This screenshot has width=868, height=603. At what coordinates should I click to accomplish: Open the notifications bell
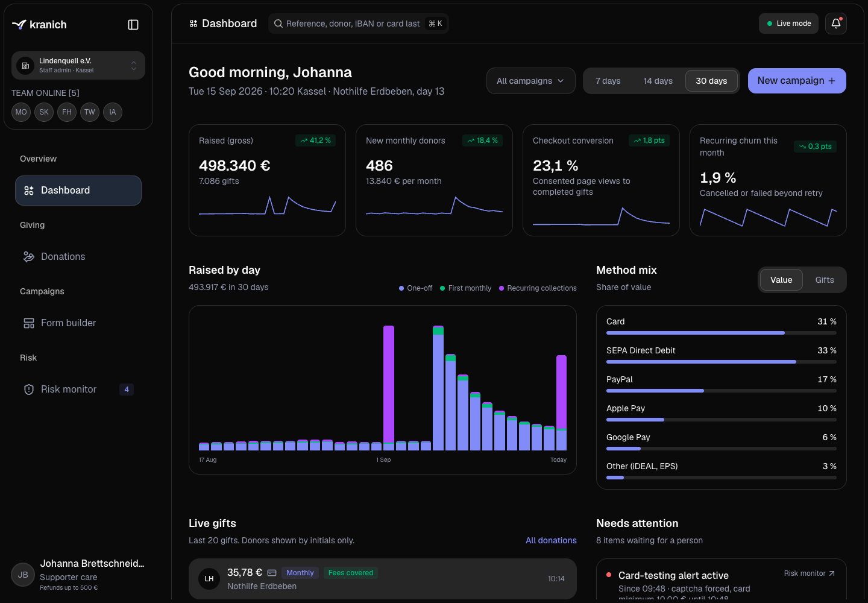pos(836,24)
